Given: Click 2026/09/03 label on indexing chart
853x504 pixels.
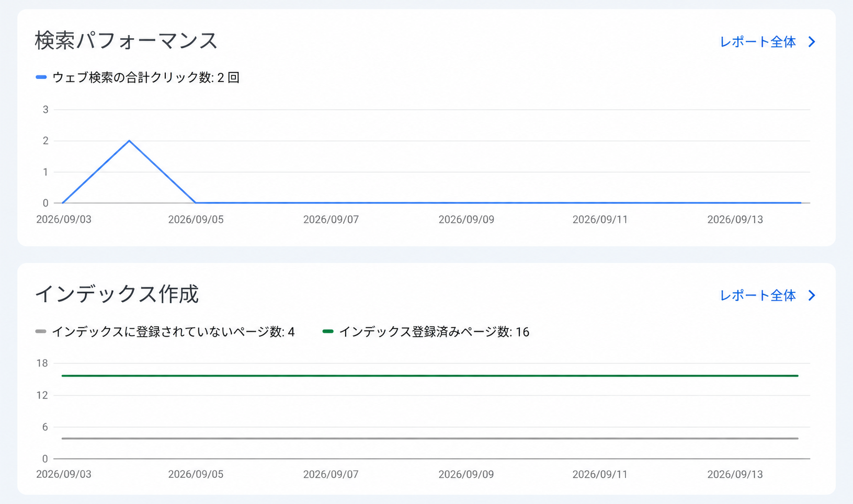Looking at the screenshot, I should 64,474.
